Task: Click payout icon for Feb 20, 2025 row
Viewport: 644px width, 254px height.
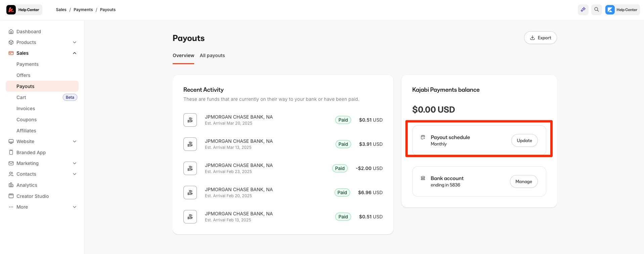Action: coord(190,193)
